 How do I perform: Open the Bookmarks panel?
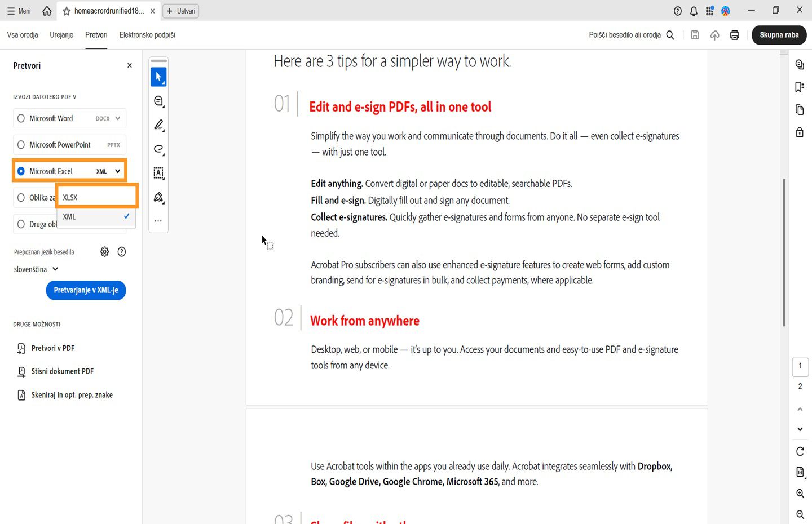(799, 87)
